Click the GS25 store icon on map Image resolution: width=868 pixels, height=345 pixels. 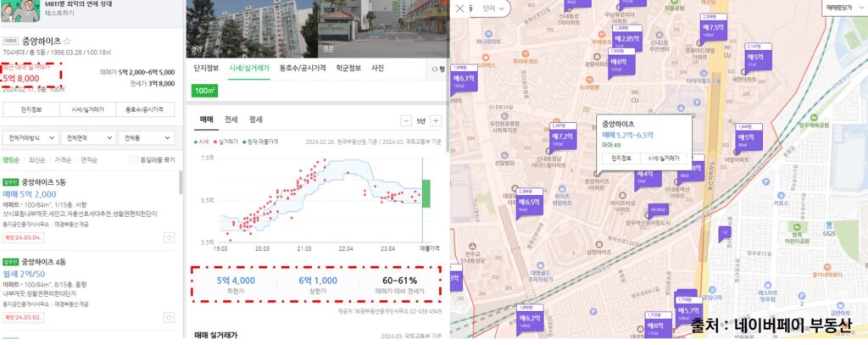coord(829,225)
